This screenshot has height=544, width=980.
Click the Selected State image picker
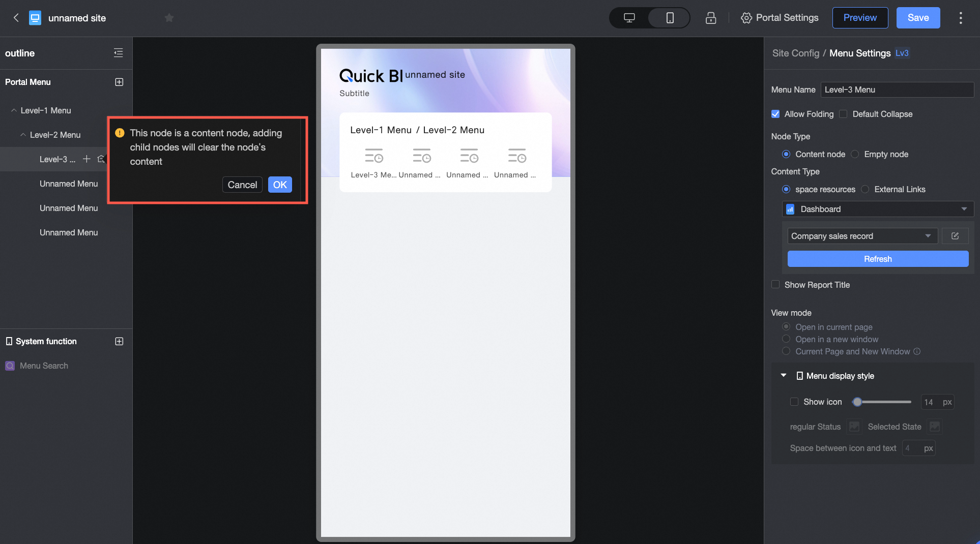coord(935,427)
